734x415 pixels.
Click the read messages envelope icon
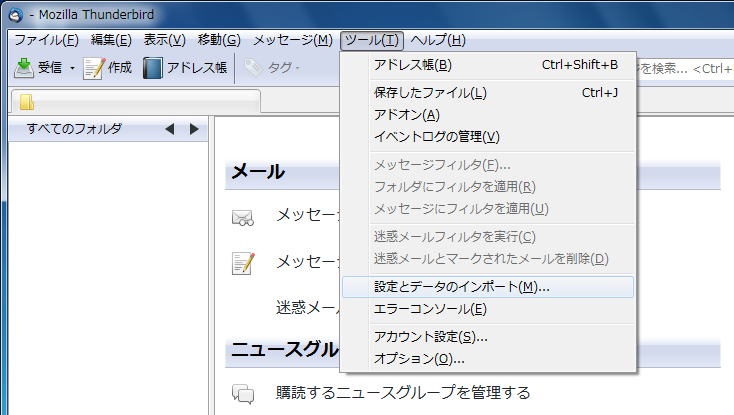[x=243, y=218]
